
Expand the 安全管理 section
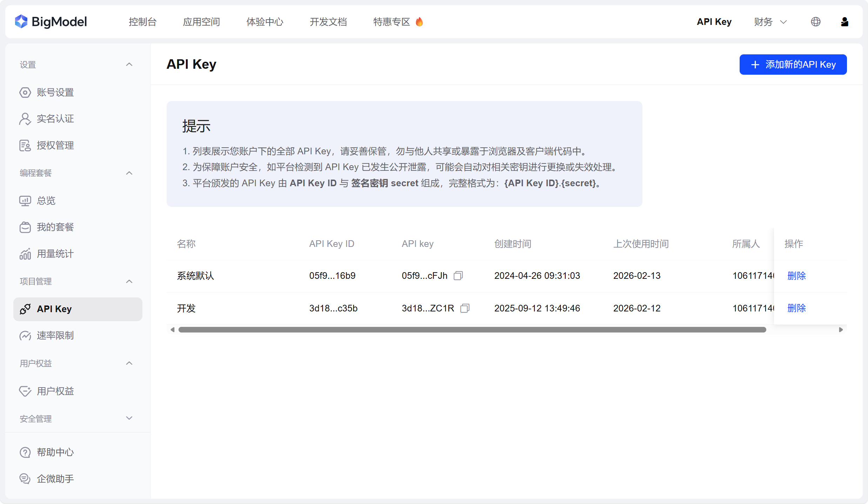point(129,418)
